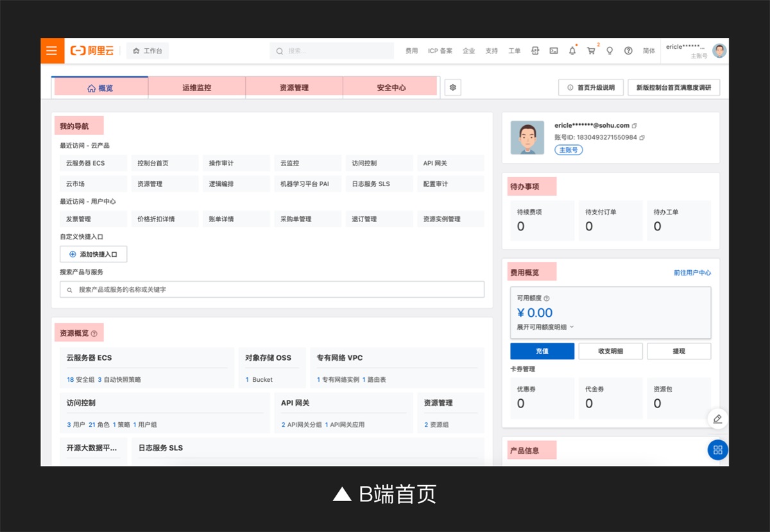The image size is (770, 532).
Task: Open the 工作台 home button
Action: 148,51
